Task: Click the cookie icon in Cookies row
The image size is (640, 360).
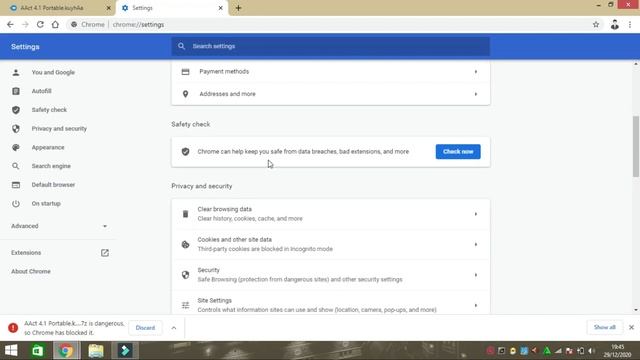Action: click(x=185, y=244)
